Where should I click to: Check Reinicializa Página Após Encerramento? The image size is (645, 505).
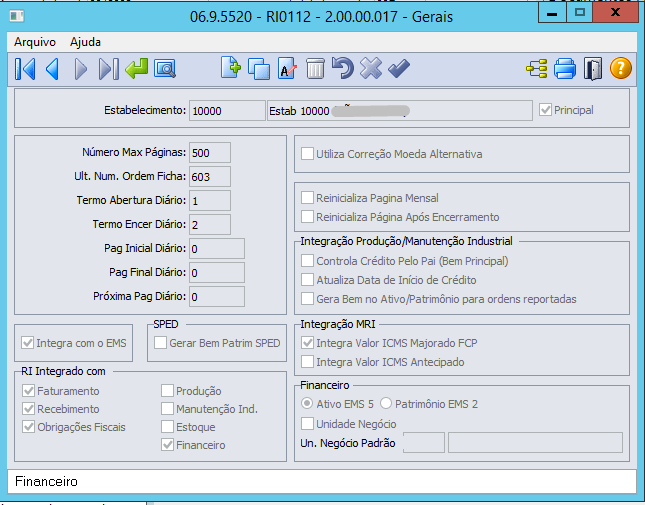[307, 217]
